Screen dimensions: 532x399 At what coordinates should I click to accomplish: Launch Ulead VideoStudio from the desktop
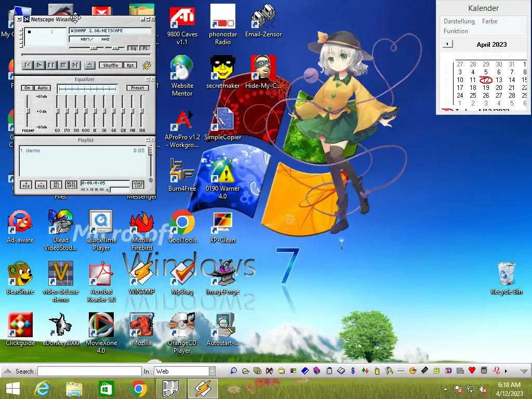(x=60, y=230)
